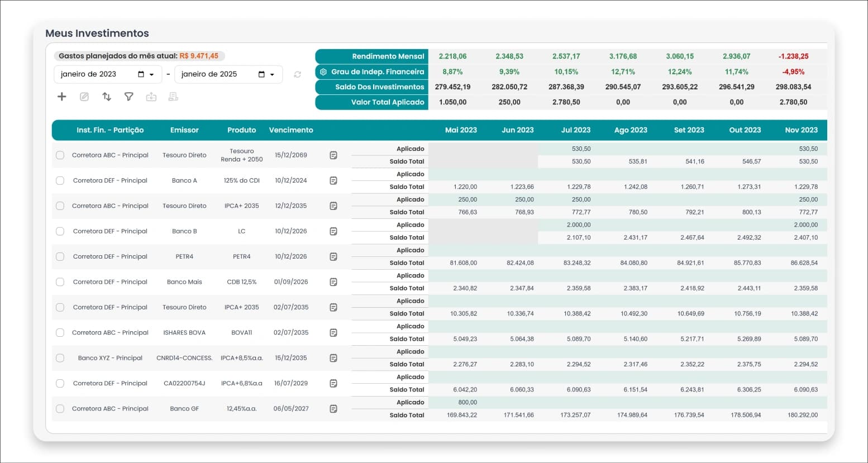Open notes icon for CA02200754J row

[x=333, y=384]
